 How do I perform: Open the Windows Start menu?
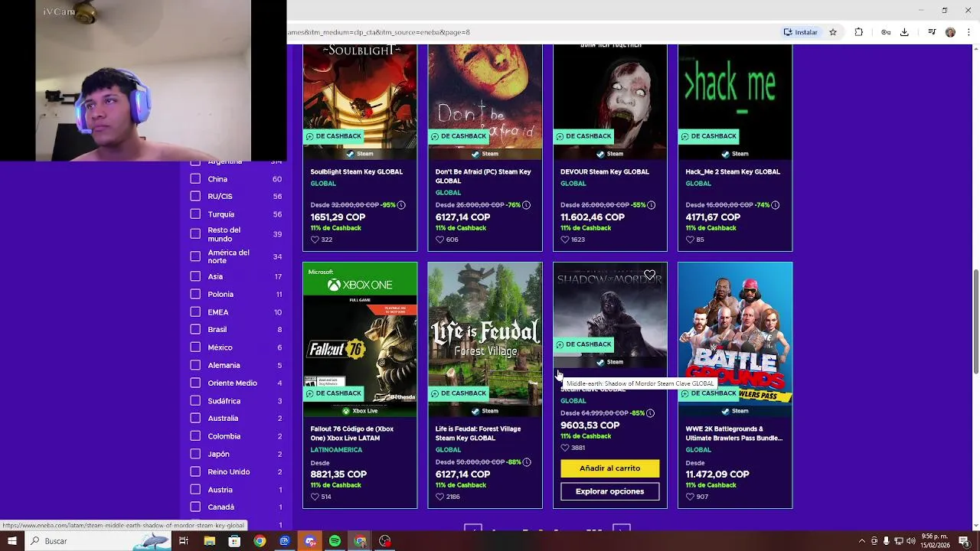click(x=12, y=541)
